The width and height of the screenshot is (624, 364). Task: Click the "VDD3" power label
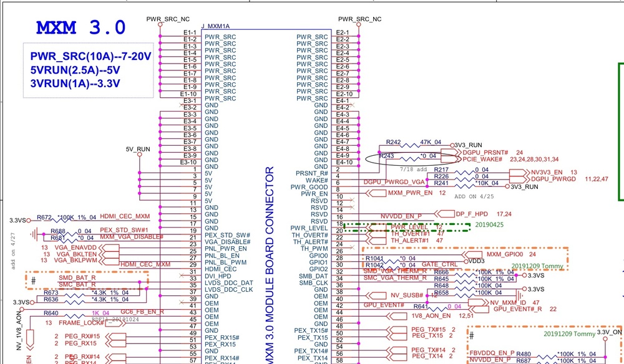477,262
